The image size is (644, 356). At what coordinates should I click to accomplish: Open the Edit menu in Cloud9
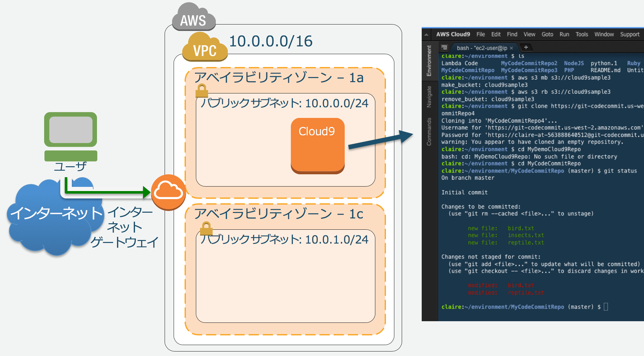coord(496,34)
